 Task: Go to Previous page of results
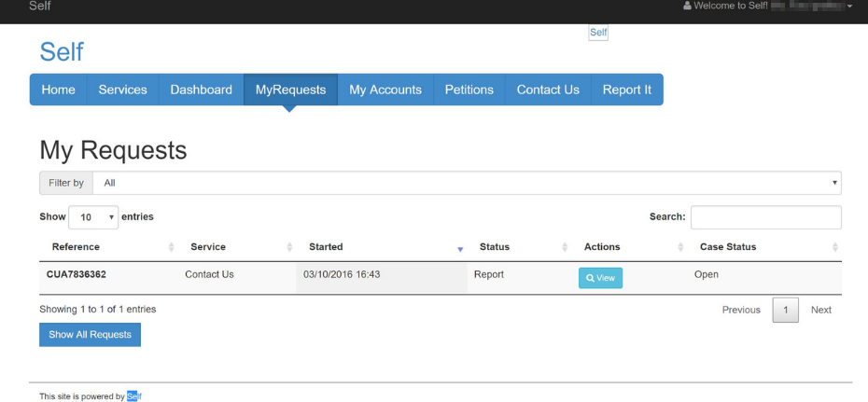[741, 311]
